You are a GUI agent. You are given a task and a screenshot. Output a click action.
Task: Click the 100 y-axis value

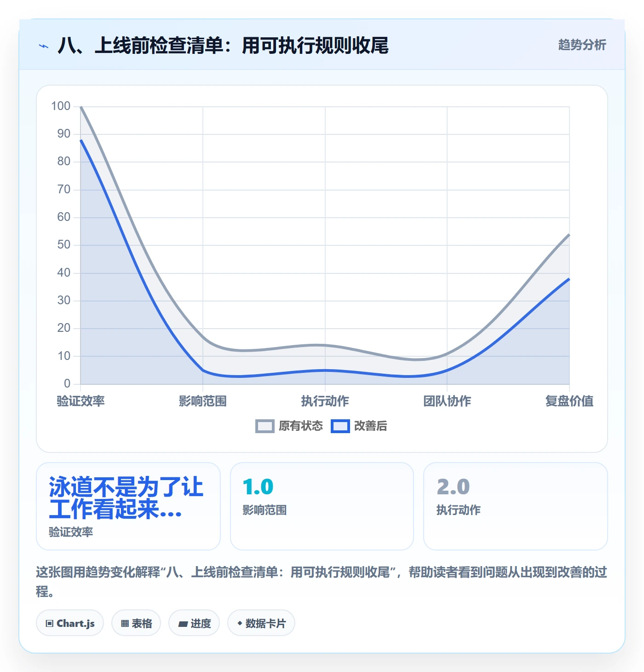pos(61,106)
